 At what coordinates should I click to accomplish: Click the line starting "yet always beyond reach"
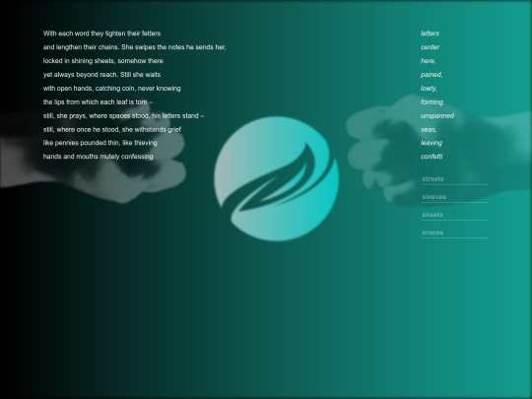[x=101, y=75]
